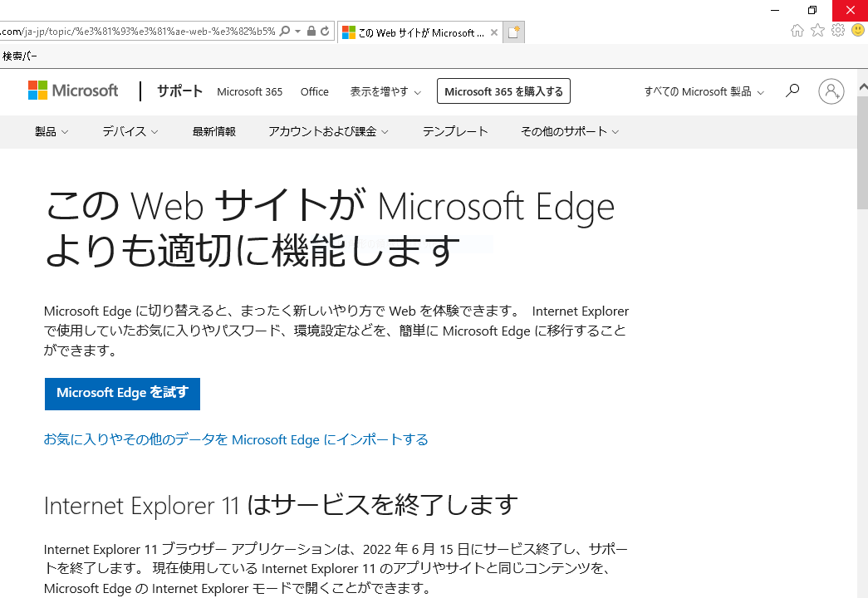This screenshot has width=868, height=598.
Task: Open Favorites star icon
Action: coord(817,31)
